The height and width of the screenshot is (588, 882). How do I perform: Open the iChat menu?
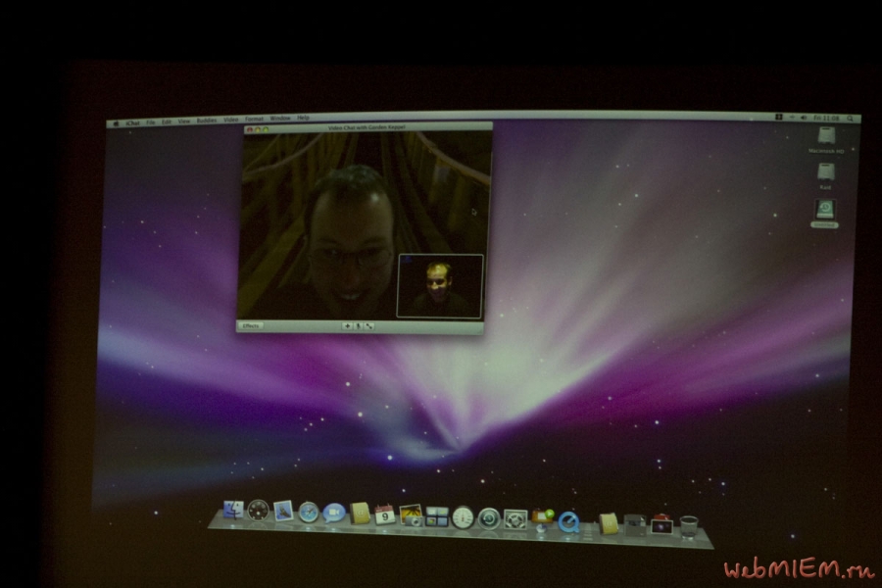(x=132, y=122)
